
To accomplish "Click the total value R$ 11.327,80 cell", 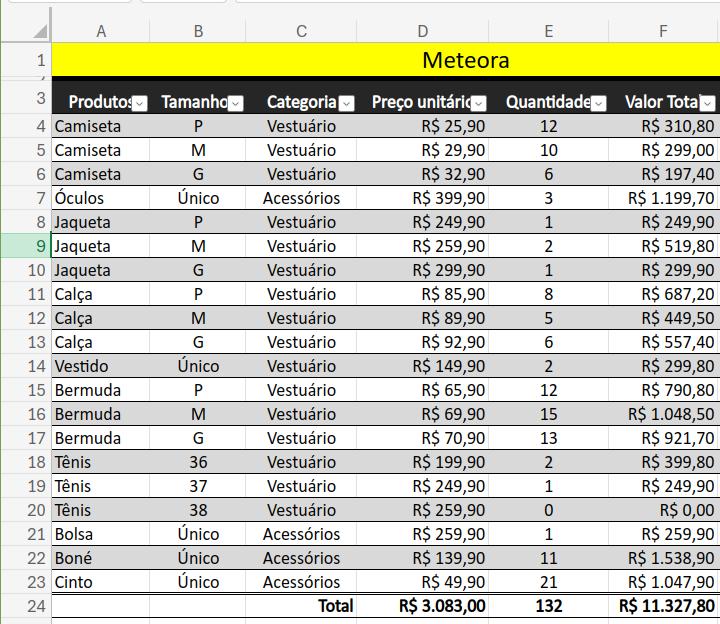I will coord(664,606).
